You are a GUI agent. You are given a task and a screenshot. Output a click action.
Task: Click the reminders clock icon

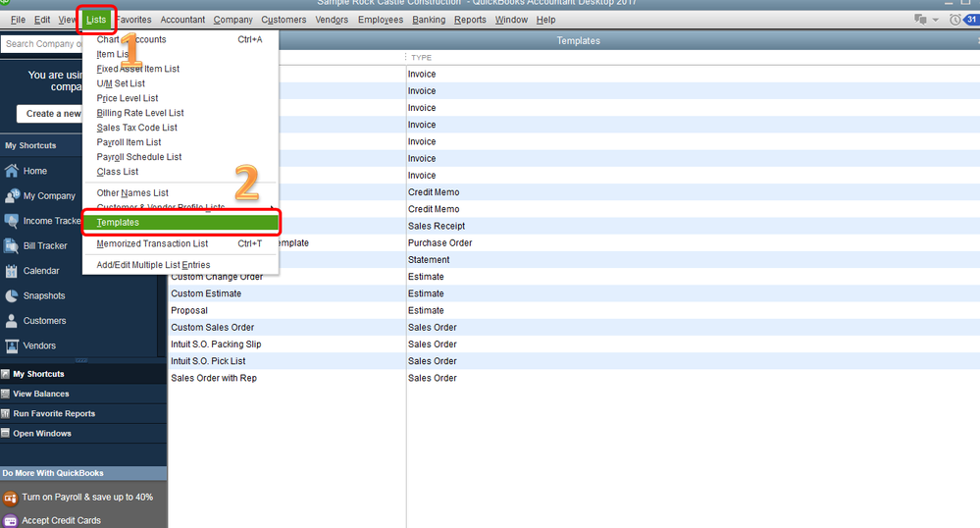click(955, 20)
